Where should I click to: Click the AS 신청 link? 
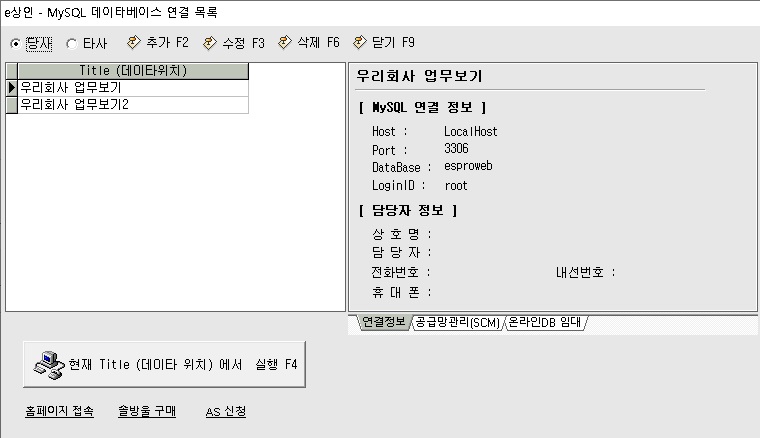pyautogui.click(x=225, y=412)
